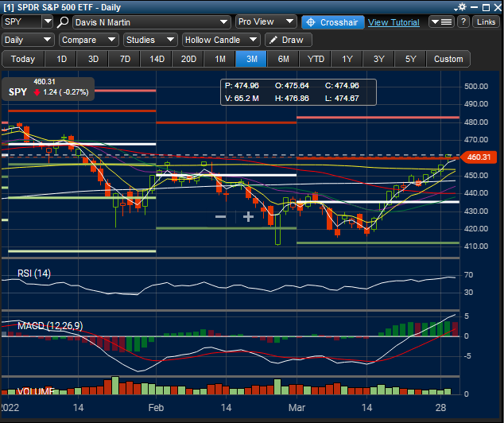Select the 3D time range
The width and height of the screenshot is (504, 423).
point(93,59)
